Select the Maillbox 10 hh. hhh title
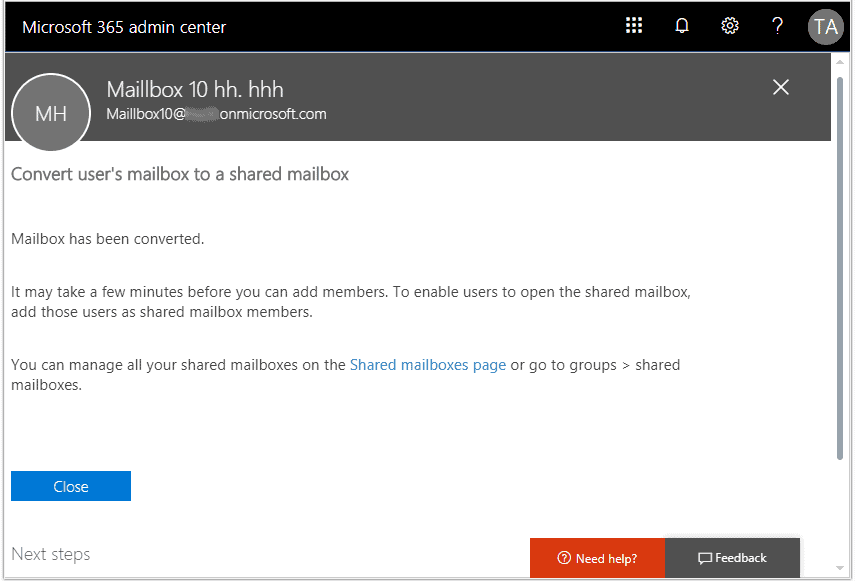855x581 pixels. pos(194,89)
